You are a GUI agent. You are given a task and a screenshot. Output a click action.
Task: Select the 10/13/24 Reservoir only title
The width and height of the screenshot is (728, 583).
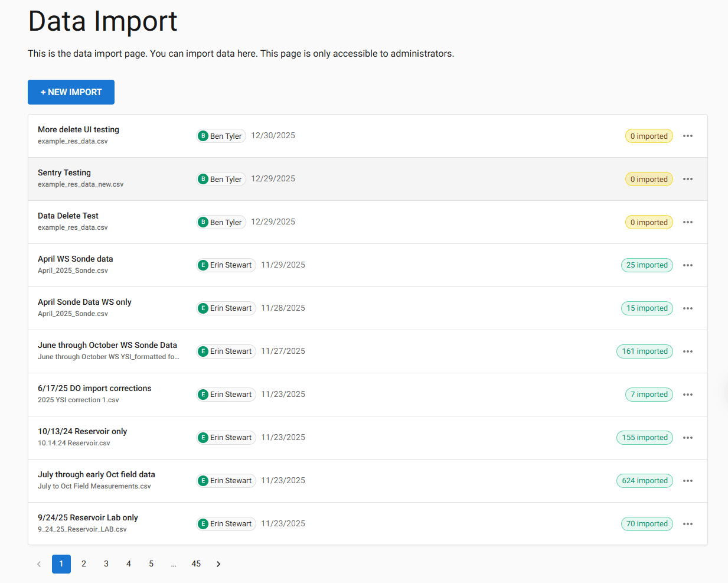pyautogui.click(x=82, y=431)
